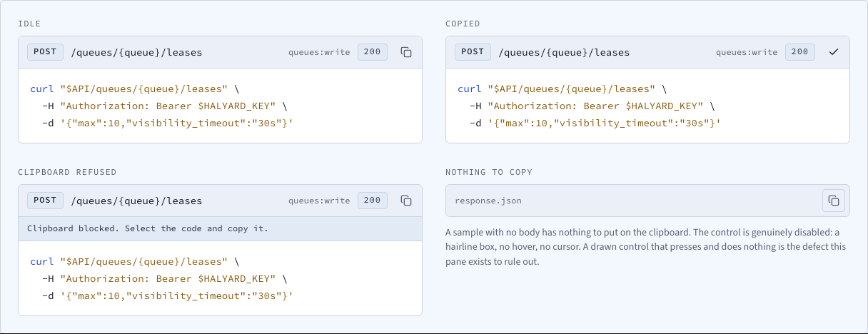Click POST badge in Clipboard Refused pane

tap(45, 201)
